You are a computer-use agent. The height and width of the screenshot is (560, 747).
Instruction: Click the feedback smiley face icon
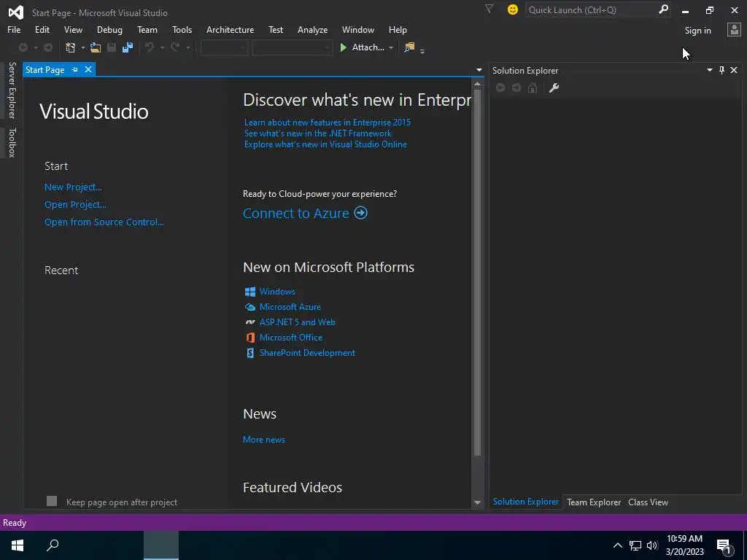[513, 9]
